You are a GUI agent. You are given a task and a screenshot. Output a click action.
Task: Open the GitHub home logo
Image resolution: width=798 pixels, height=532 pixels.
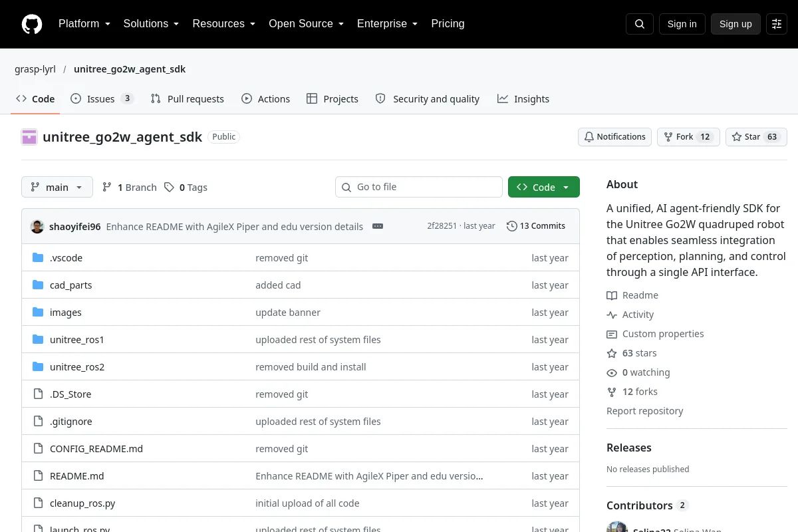click(32, 24)
